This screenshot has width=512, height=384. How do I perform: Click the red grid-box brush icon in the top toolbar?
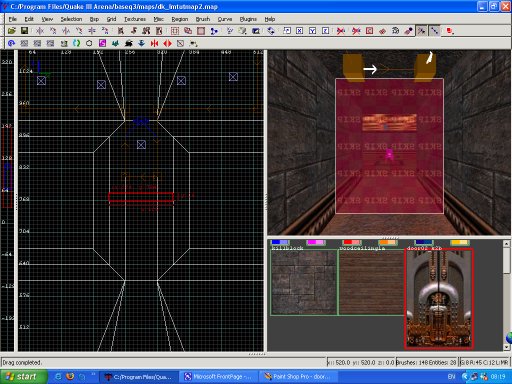(x=175, y=31)
